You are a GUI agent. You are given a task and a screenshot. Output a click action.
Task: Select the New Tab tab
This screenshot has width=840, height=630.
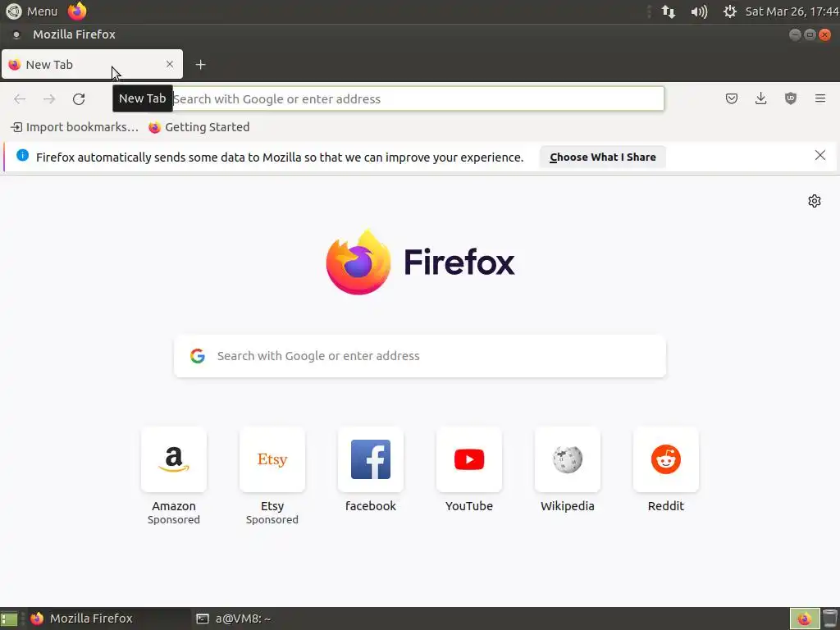92,64
